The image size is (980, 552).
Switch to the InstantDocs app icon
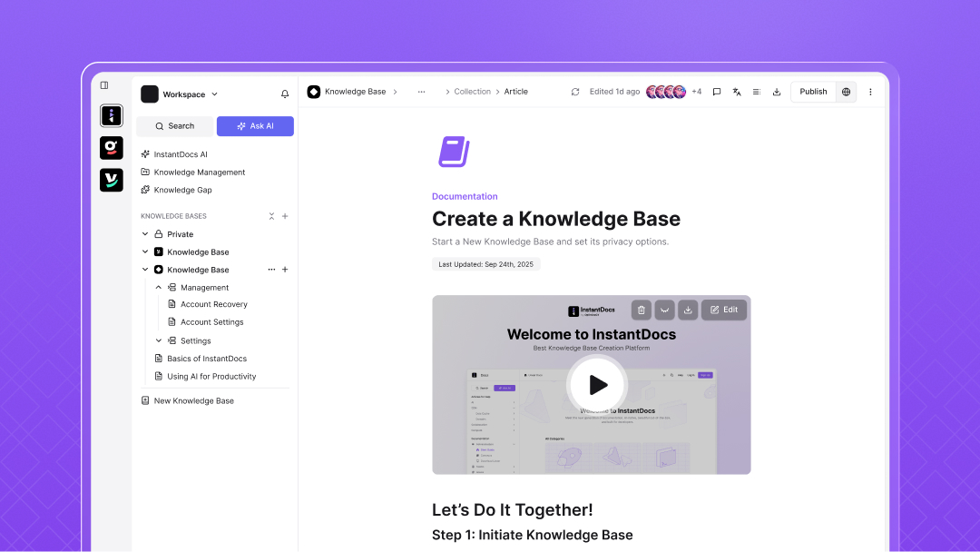click(112, 115)
